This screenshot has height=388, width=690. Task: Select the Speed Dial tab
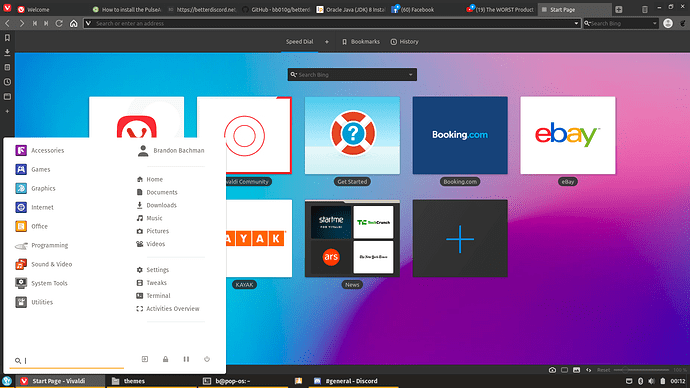click(x=299, y=42)
